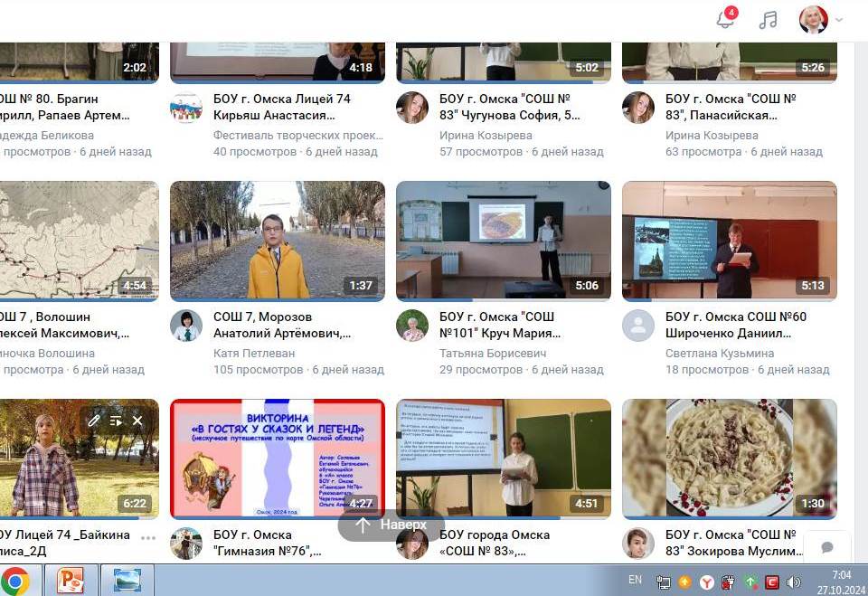Open title СОШ 7, Волошин Алексей Максимович
The width and height of the screenshot is (868, 596).
pos(65,326)
